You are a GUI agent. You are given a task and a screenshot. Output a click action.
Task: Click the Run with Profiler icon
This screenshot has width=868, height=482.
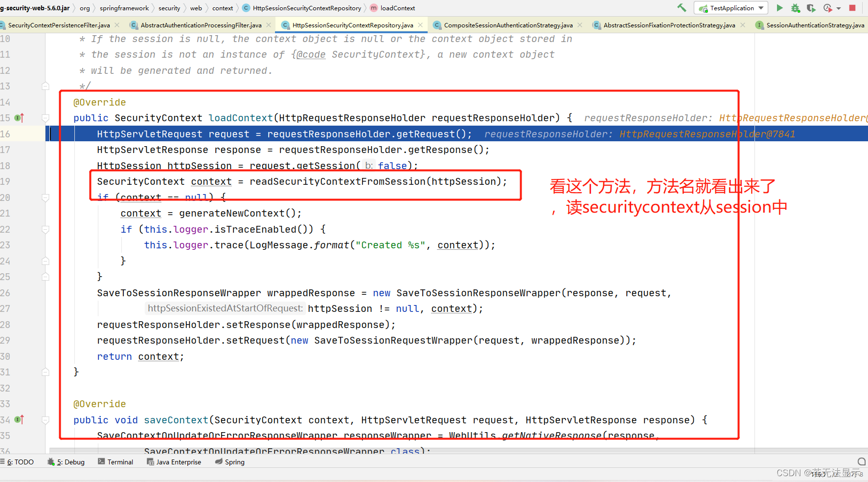(x=827, y=8)
